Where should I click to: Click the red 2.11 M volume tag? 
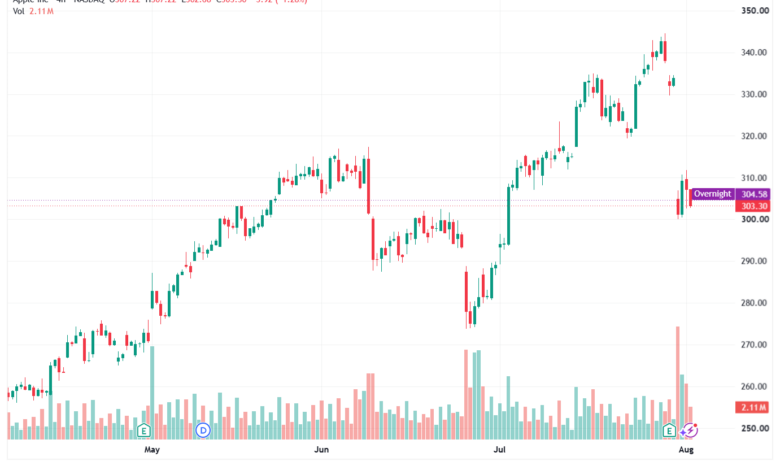point(753,408)
